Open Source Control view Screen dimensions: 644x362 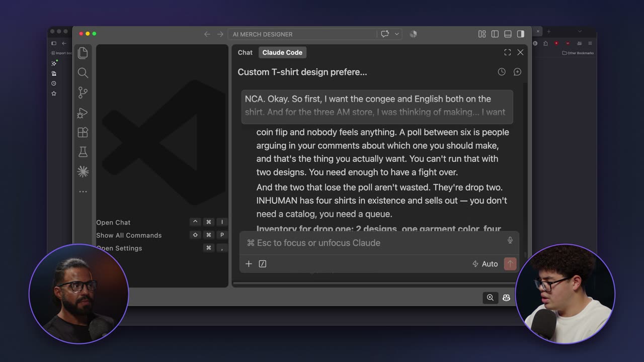[83, 93]
